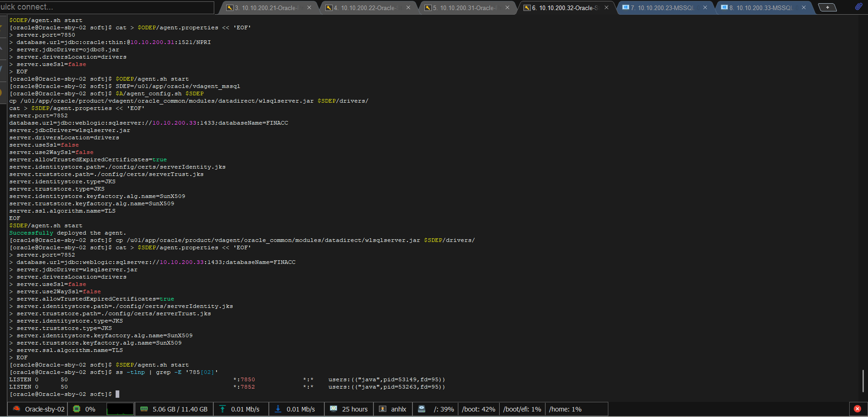
Task: Close tab 7 10.10.200.23-MSSQL
Action: pyautogui.click(x=705, y=8)
